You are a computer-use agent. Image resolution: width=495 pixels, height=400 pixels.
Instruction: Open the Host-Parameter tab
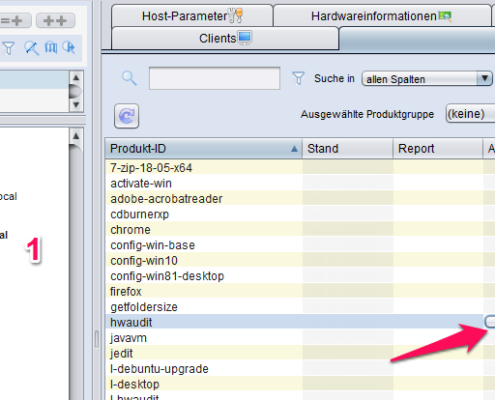coord(192,16)
